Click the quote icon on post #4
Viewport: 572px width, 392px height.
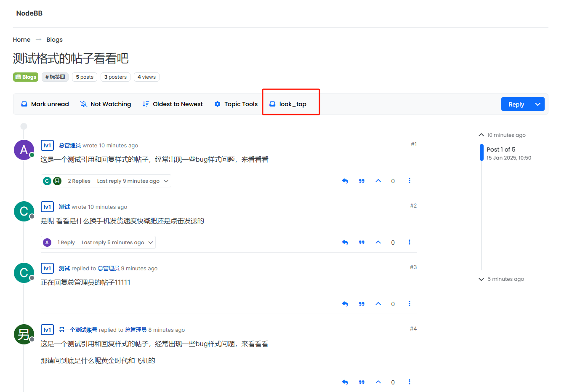tap(362, 382)
